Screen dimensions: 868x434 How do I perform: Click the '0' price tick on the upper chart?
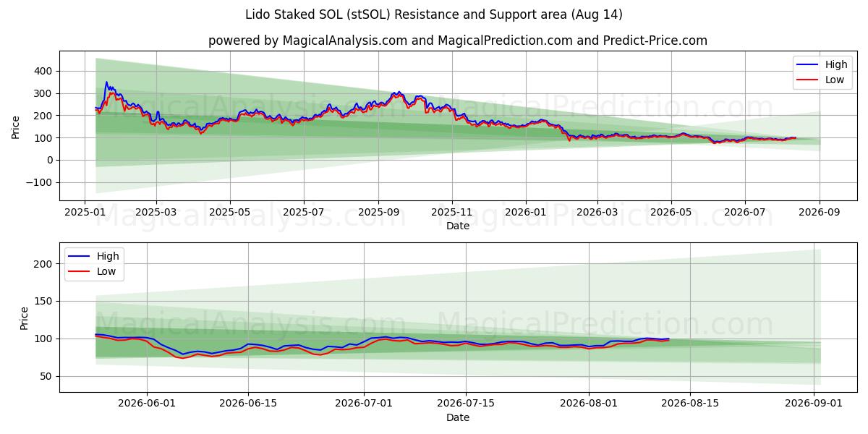51,161
